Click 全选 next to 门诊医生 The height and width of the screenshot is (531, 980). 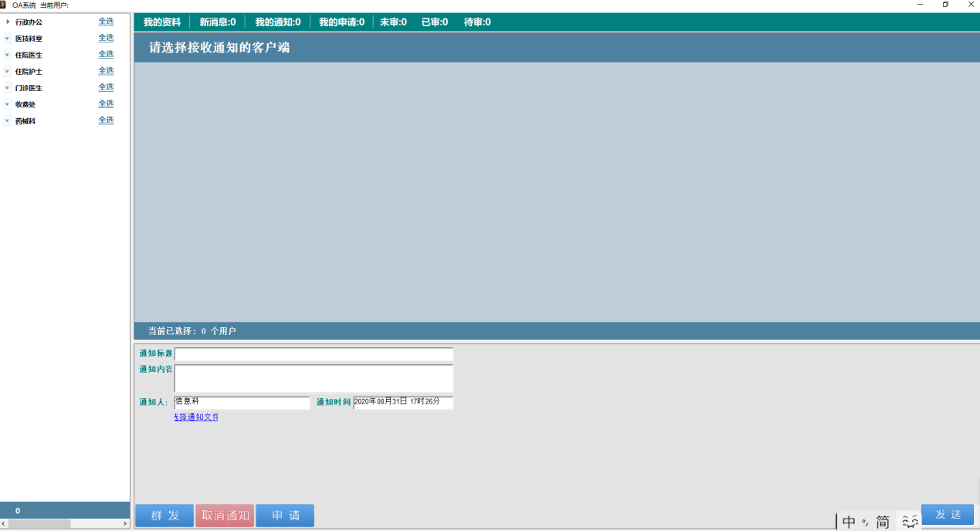click(106, 87)
